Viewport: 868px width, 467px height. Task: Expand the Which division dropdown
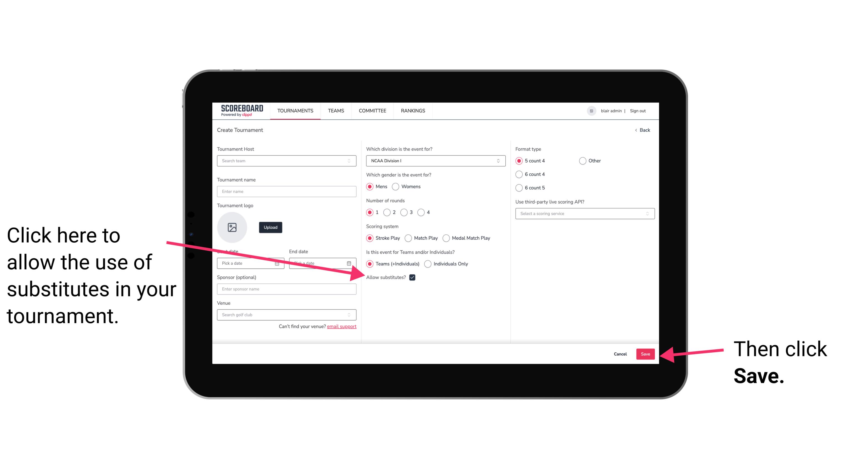coord(435,161)
